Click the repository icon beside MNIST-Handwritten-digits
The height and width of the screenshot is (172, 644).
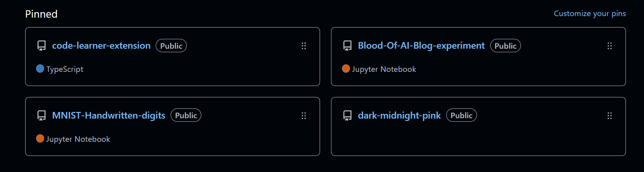pos(41,116)
